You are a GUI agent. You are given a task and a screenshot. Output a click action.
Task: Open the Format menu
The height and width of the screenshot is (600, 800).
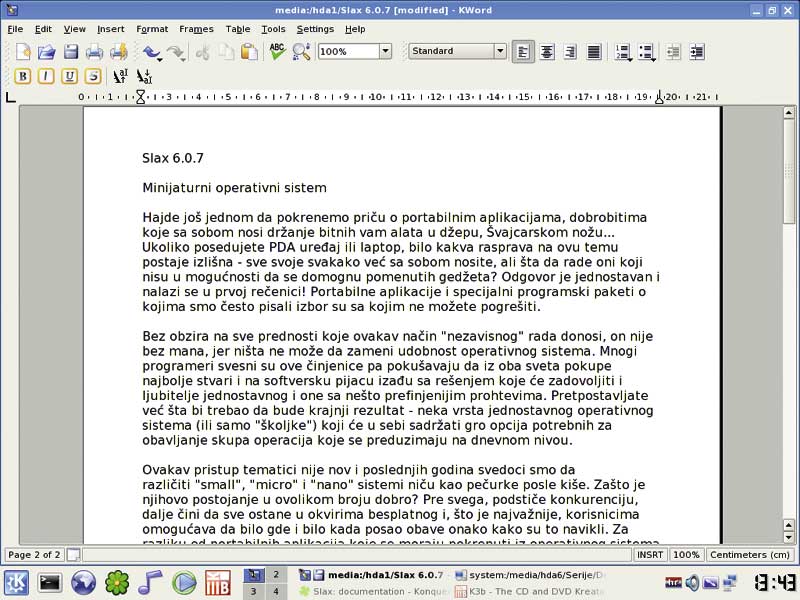click(152, 29)
